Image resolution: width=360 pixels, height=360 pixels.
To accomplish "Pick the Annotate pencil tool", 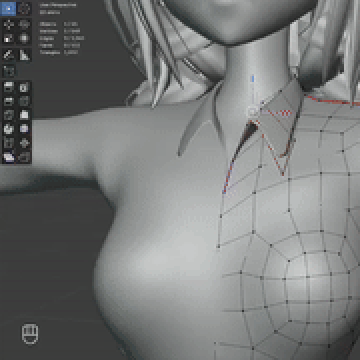I will click(x=9, y=55).
